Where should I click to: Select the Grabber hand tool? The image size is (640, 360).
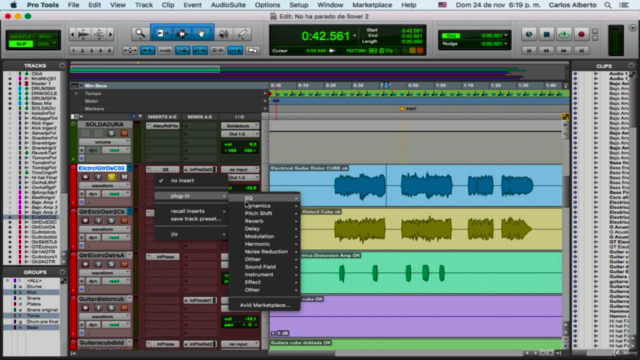coord(201,34)
